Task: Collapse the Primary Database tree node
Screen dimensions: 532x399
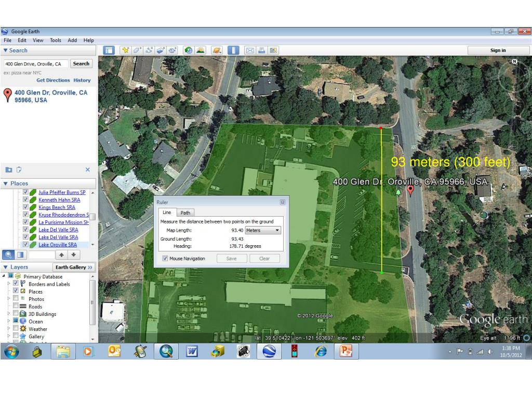Action: [x=4, y=276]
